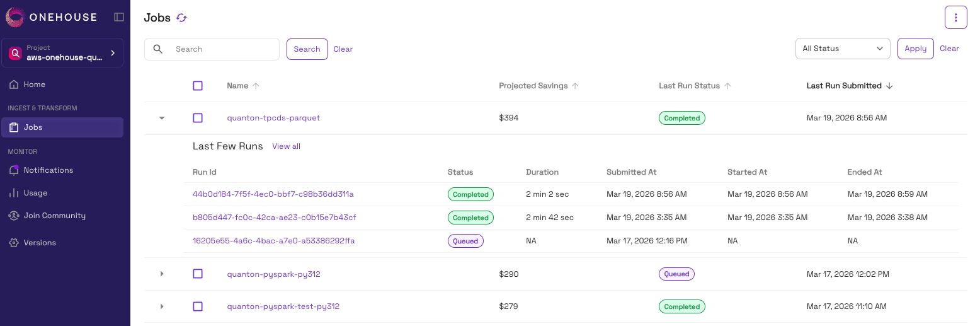Toggle the select-all header checkbox
Viewport: 980px width, 326px height.
pos(198,86)
